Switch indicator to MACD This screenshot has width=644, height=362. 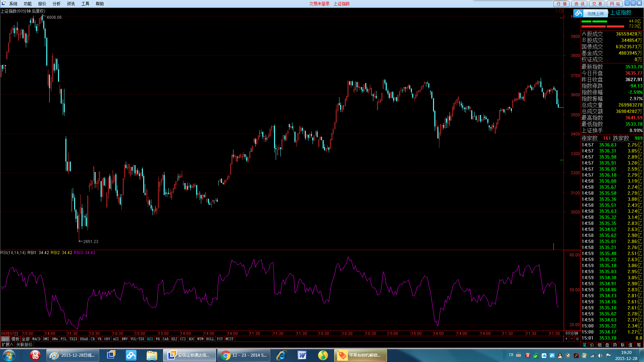[x=36, y=339]
